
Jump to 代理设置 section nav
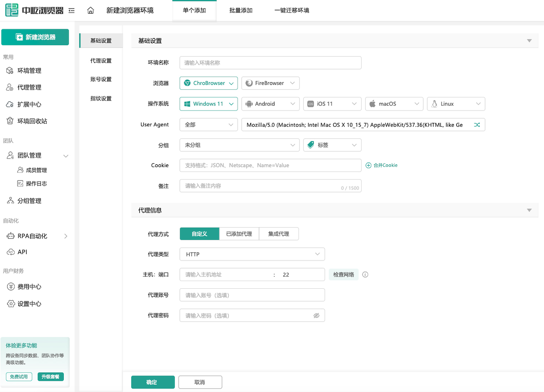pyautogui.click(x=101, y=61)
